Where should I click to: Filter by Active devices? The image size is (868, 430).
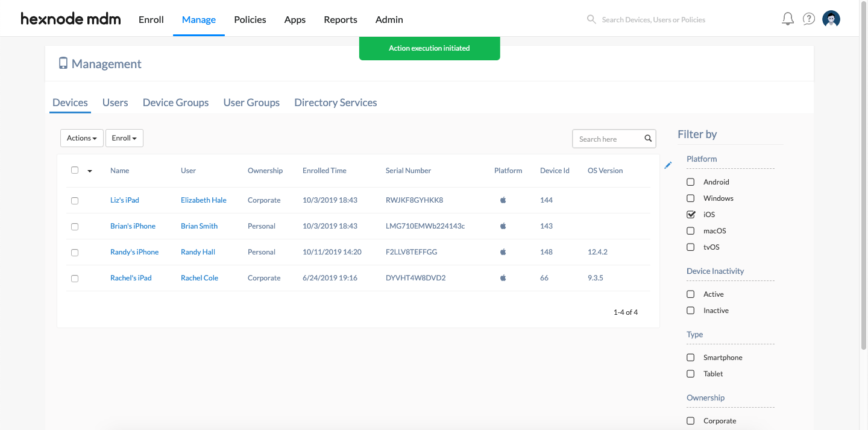(x=691, y=294)
